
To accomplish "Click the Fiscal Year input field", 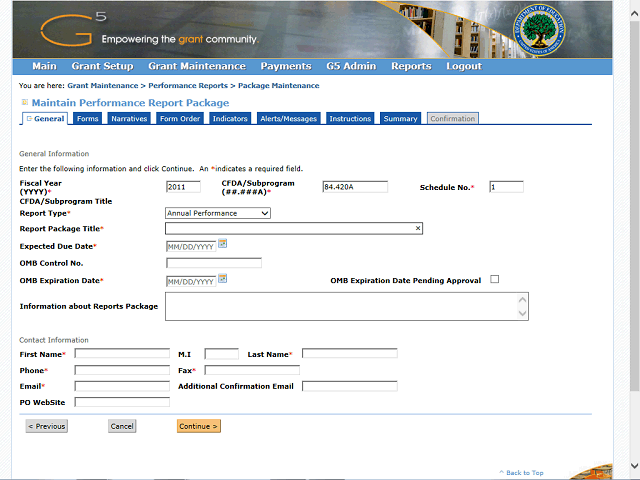I will click(x=183, y=187).
